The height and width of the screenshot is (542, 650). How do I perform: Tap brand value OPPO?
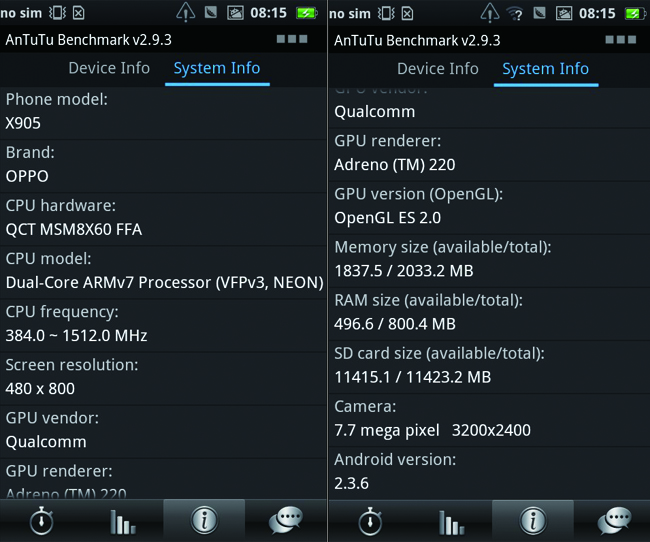(27, 176)
